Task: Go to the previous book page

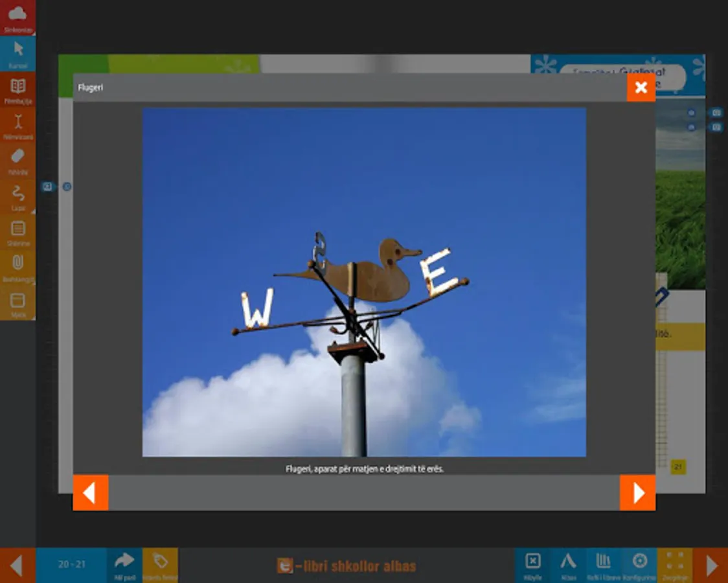Action: point(17,566)
